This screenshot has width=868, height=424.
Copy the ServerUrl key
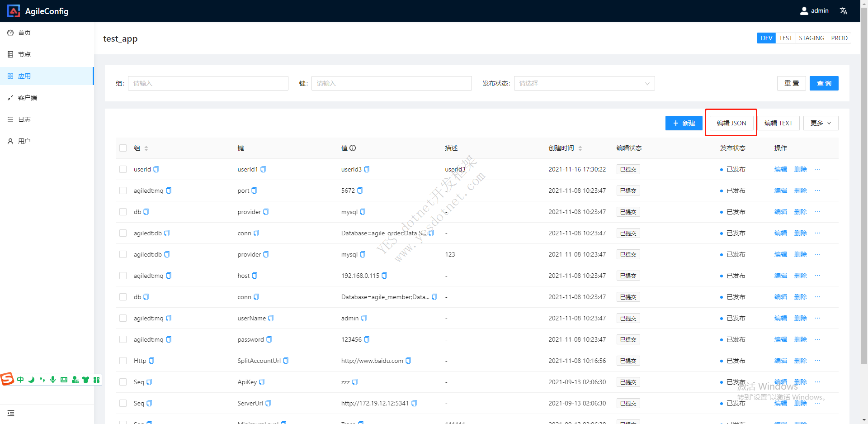(x=268, y=403)
